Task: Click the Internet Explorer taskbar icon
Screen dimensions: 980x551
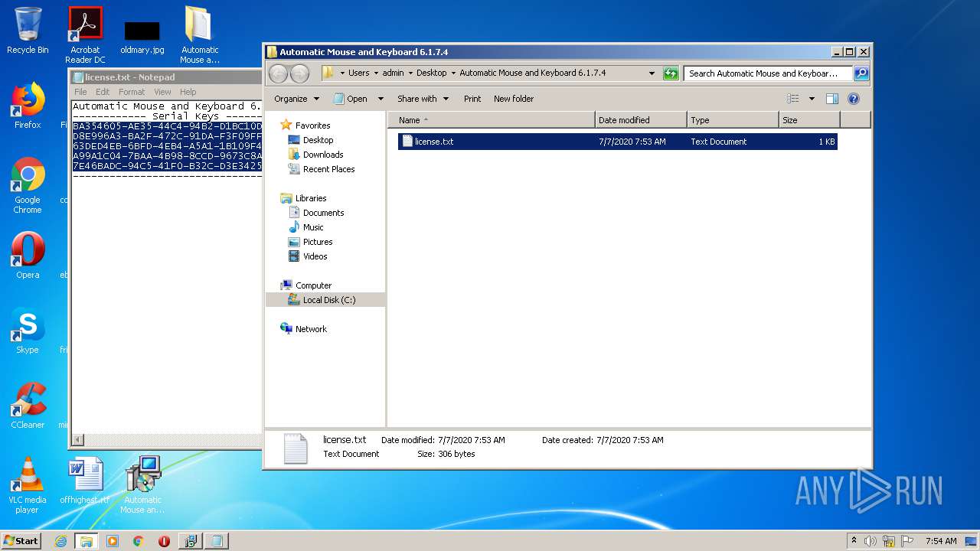Action: click(x=61, y=541)
